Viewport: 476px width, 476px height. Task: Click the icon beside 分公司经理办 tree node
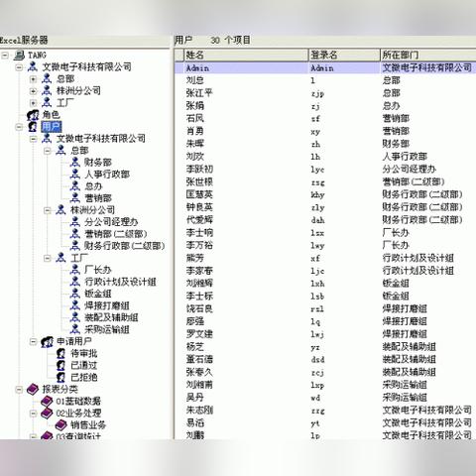75,221
